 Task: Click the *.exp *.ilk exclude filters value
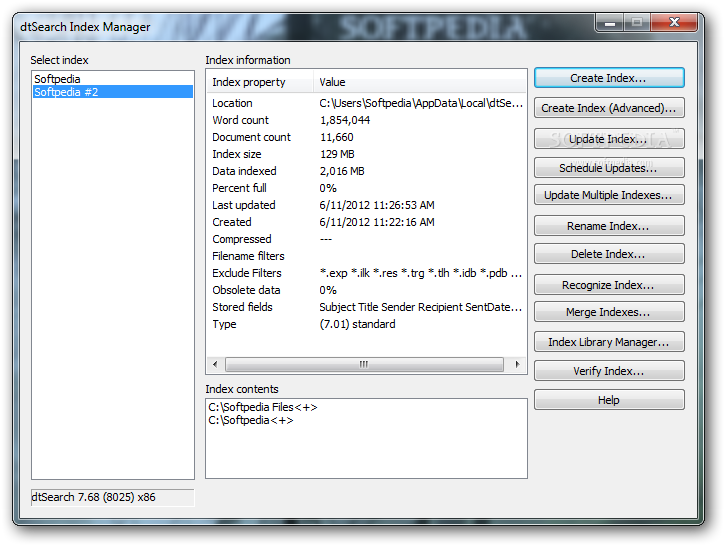tap(421, 273)
